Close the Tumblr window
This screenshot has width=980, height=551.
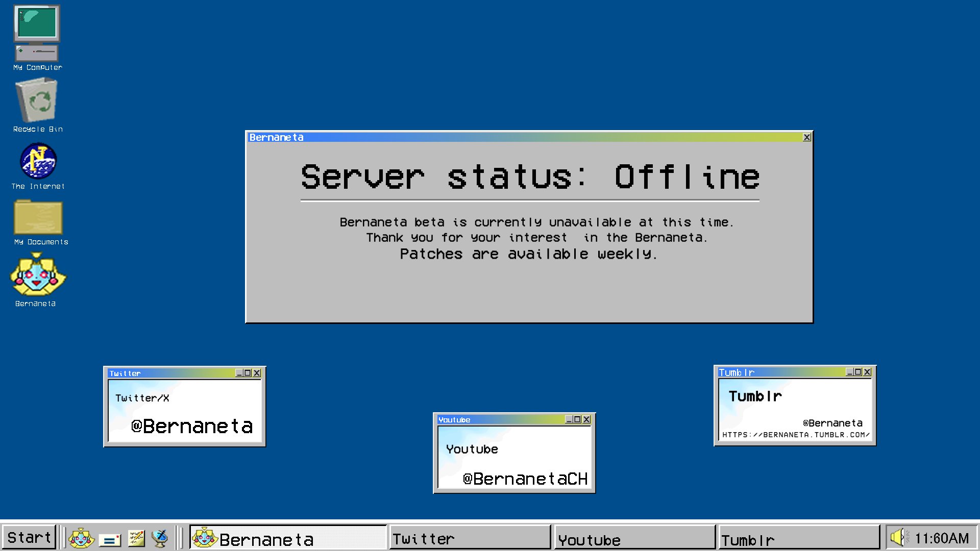pos(867,372)
